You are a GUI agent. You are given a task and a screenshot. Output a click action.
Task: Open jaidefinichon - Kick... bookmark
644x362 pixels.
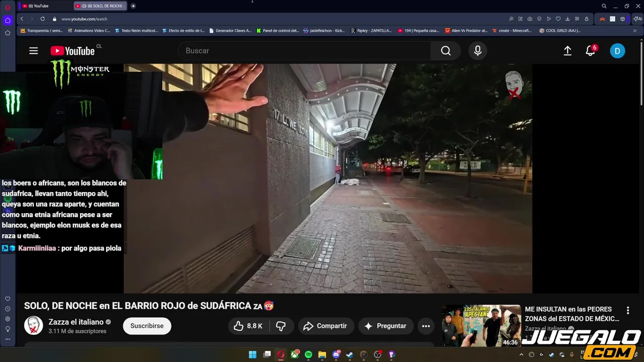pos(325,31)
